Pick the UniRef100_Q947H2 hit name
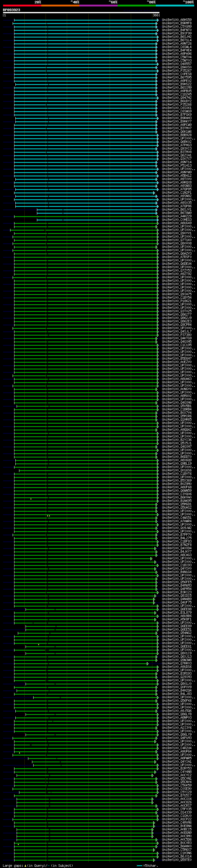Screen dimensions: 197x868 pos(177,98)
